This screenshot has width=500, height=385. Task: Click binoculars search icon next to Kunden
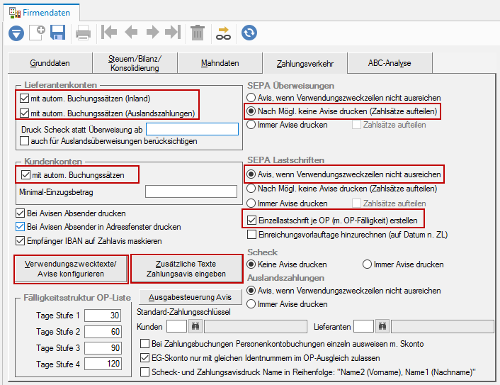click(195, 326)
